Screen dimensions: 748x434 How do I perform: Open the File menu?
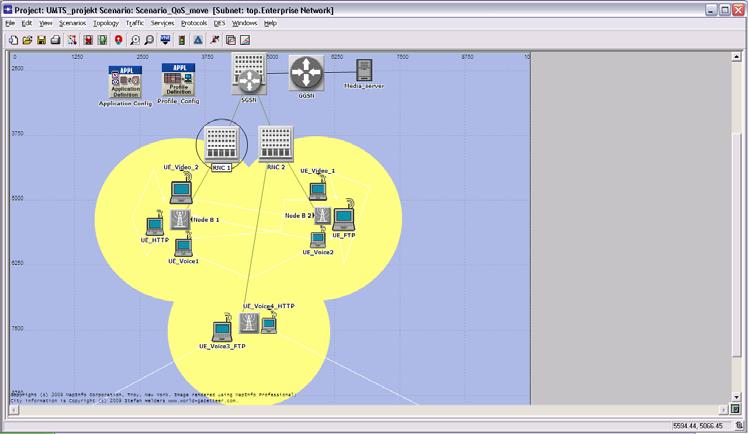click(x=10, y=23)
